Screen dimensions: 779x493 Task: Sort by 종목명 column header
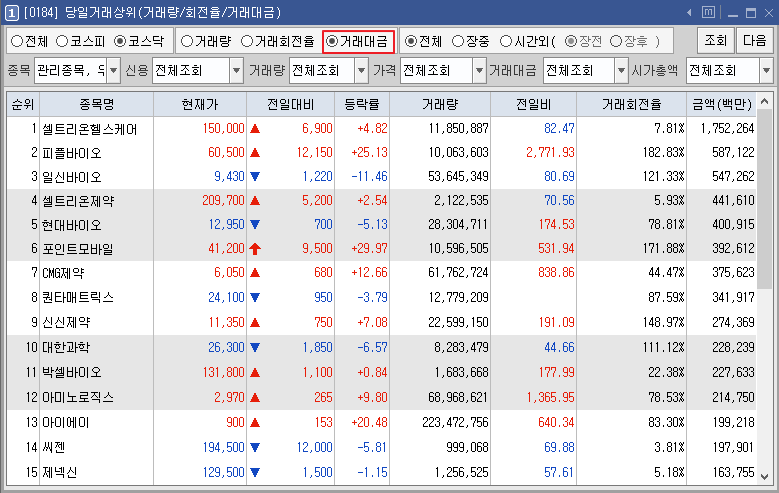click(96, 104)
